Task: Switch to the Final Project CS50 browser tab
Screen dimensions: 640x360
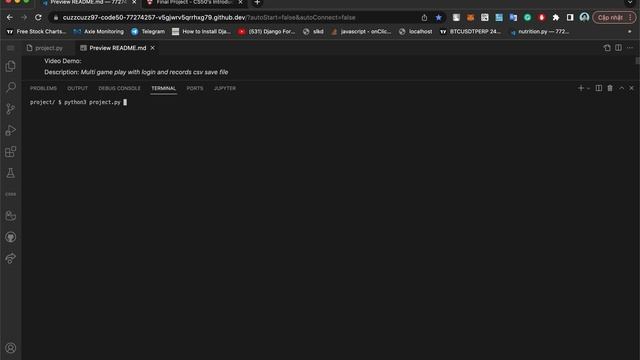Action: coord(194,2)
